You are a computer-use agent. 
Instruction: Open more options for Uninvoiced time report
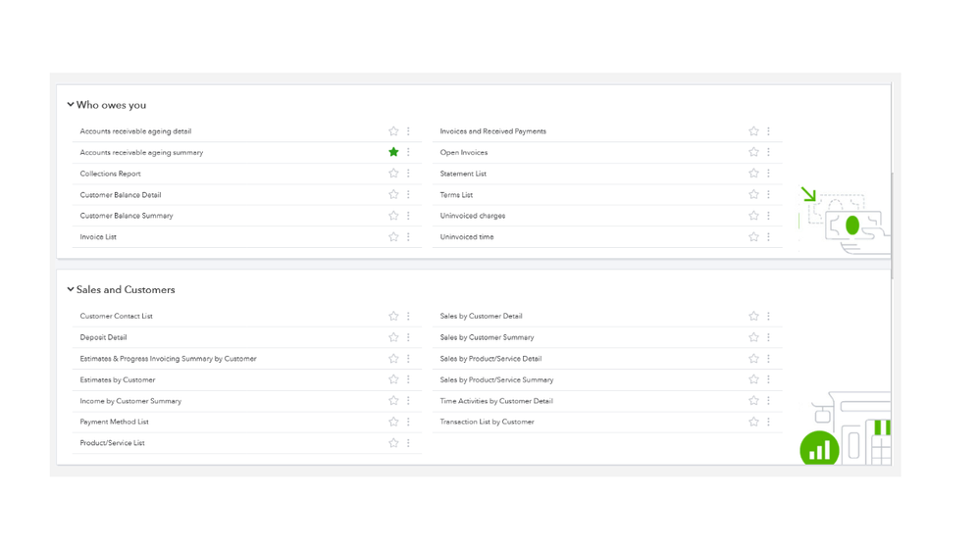pos(769,236)
